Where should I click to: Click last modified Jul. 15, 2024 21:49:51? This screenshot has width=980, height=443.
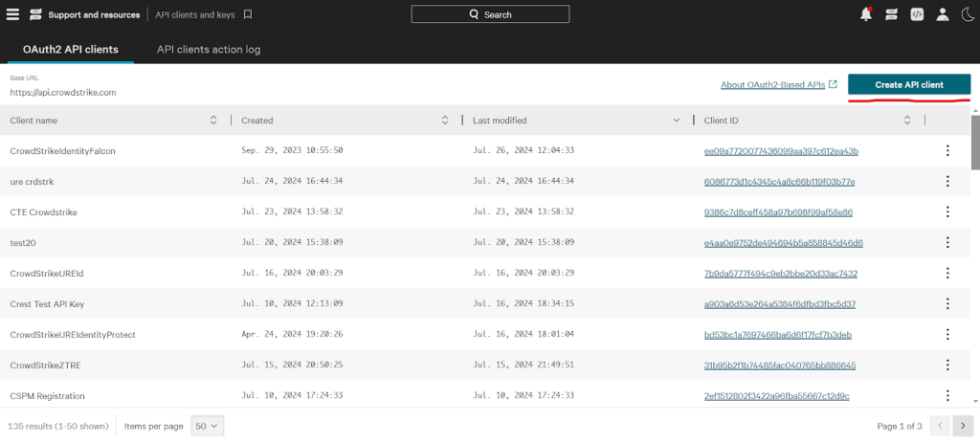[x=523, y=365]
